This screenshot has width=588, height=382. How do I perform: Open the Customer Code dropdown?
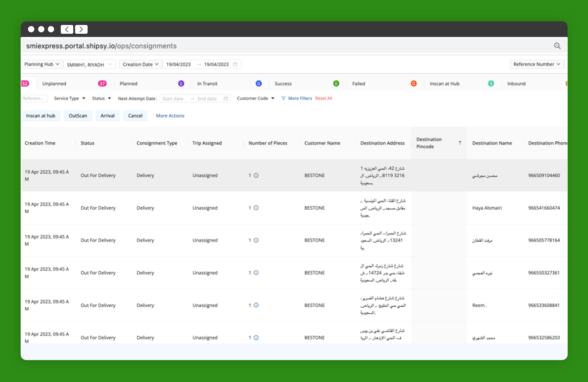click(x=255, y=99)
